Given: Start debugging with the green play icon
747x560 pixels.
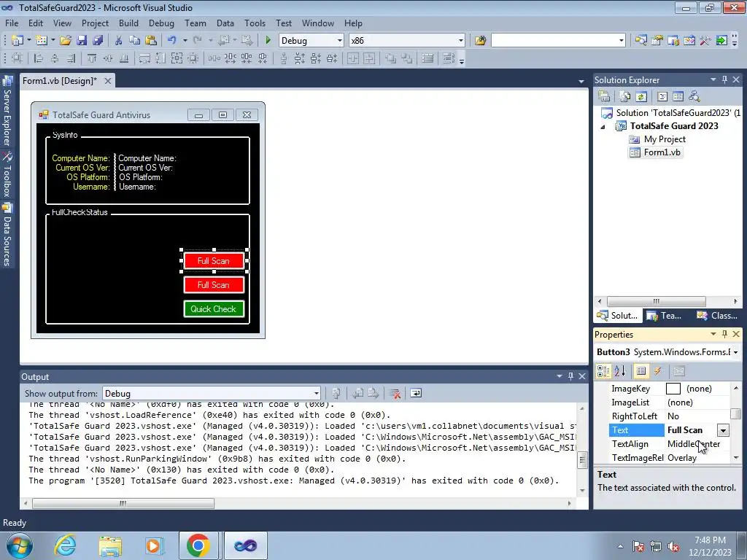Looking at the screenshot, I should pyautogui.click(x=268, y=41).
